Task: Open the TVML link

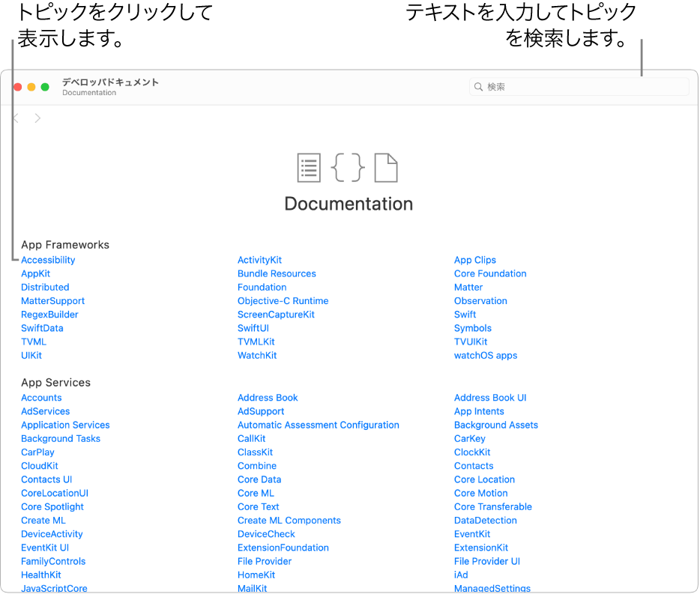Action: [x=34, y=342]
